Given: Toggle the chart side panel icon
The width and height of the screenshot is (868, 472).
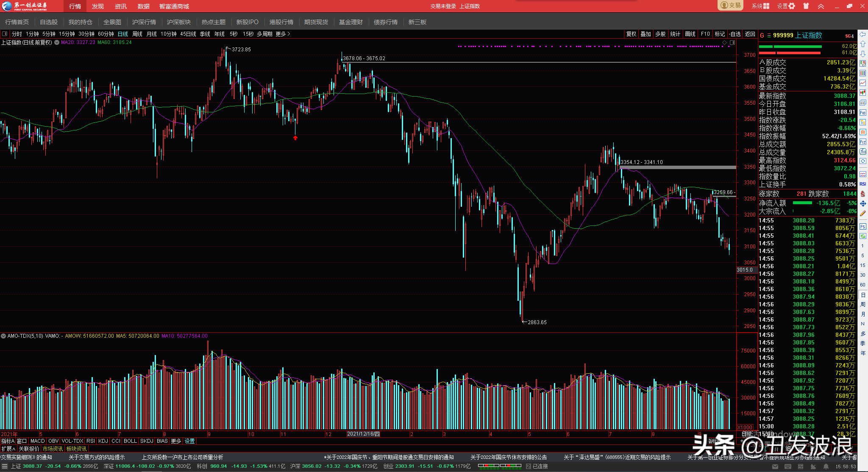Looking at the screenshot, I should pos(732,42).
